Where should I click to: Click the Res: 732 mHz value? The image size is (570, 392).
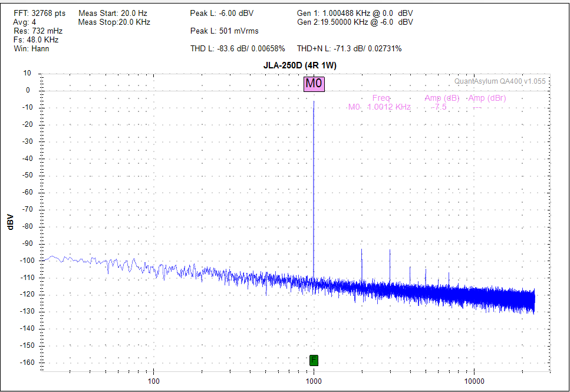tap(38, 31)
